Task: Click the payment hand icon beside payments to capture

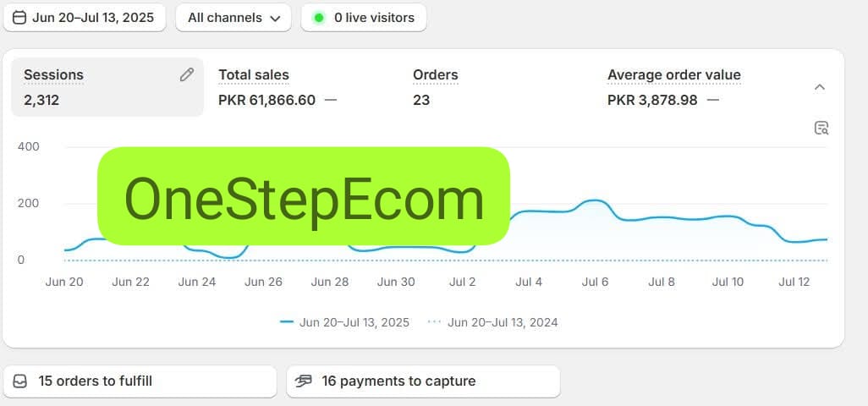Action: coord(304,381)
